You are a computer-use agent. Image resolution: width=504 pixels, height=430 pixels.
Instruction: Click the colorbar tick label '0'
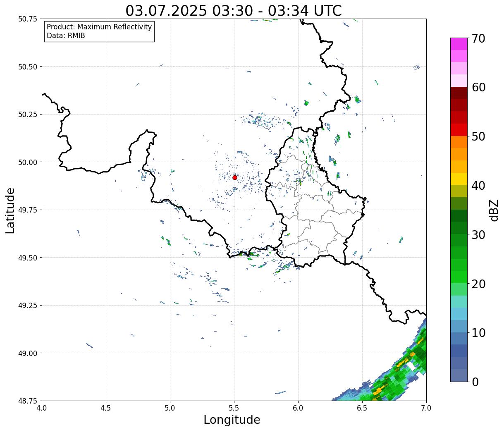(x=475, y=382)
